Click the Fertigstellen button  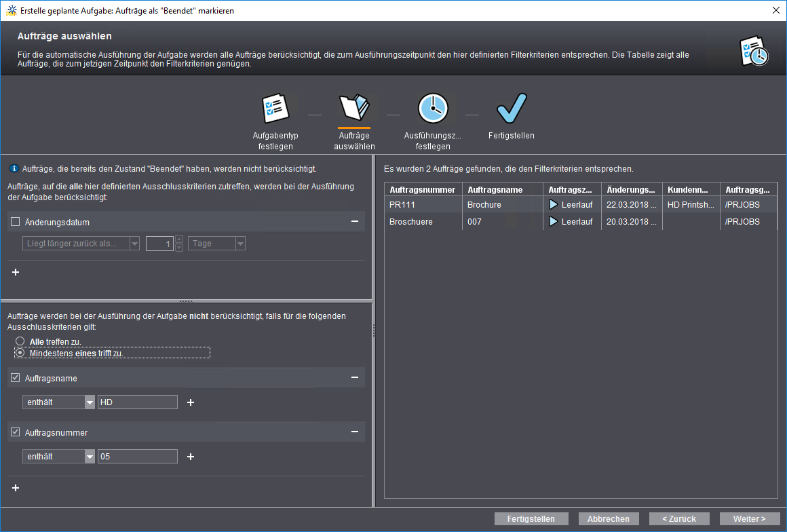coord(531,518)
